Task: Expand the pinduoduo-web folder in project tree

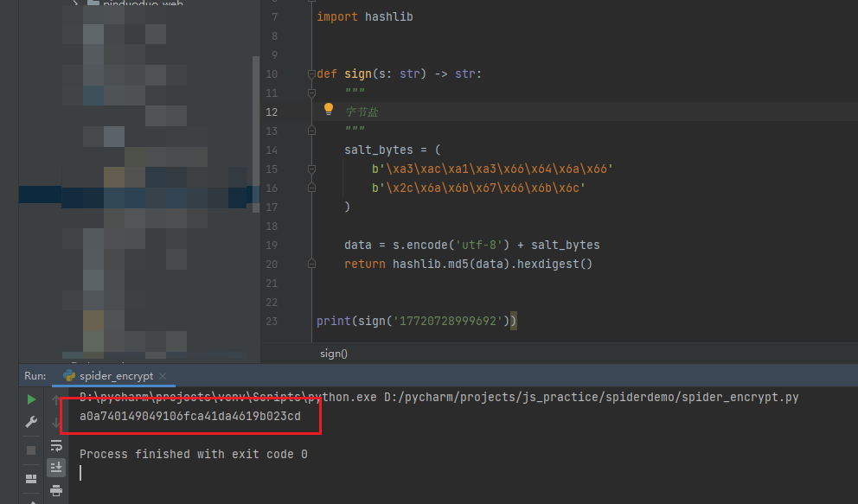Action: click(x=77, y=4)
